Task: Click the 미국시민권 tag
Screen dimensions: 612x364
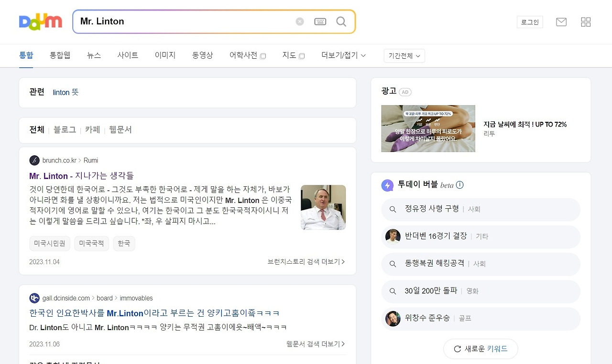Action: (50, 243)
